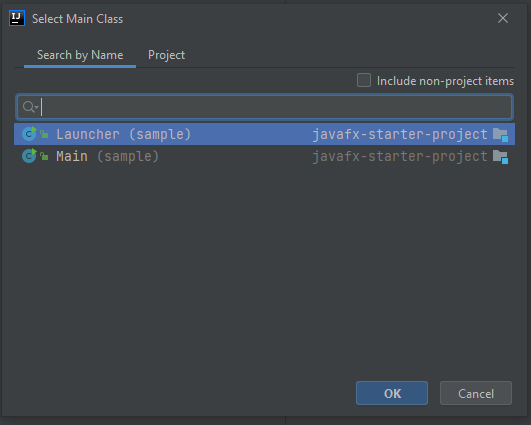Click javafx-starter-project module label in Launcher row
The width and height of the screenshot is (531, 425).
[x=400, y=134]
